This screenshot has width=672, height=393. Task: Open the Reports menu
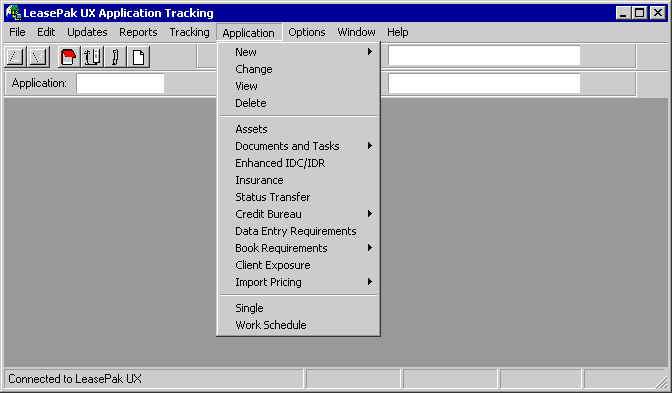[138, 32]
